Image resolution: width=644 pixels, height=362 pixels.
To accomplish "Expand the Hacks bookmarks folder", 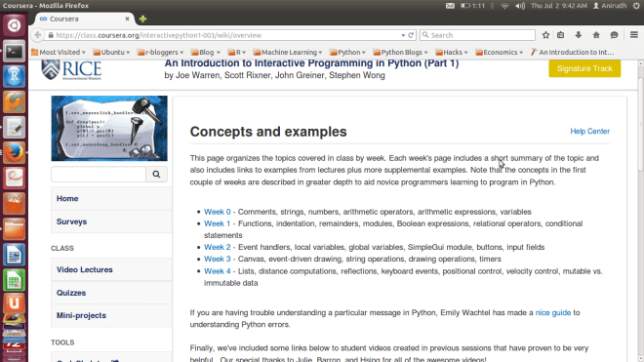I will tap(452, 52).
